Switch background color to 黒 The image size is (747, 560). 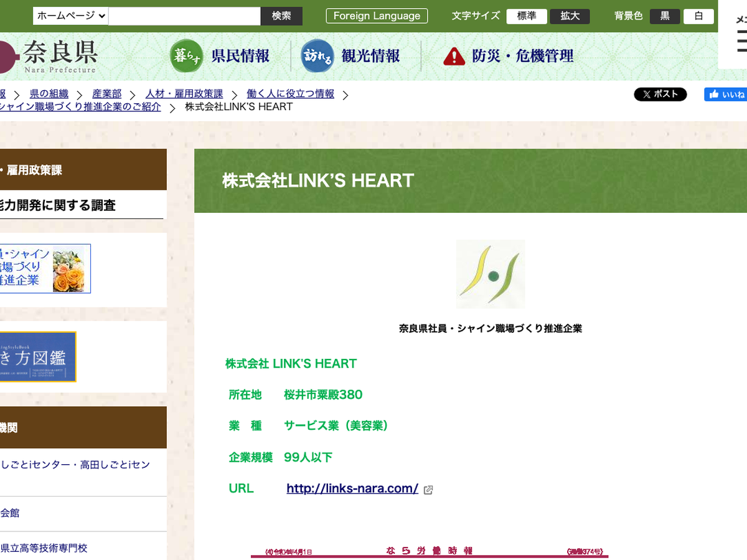[665, 16]
